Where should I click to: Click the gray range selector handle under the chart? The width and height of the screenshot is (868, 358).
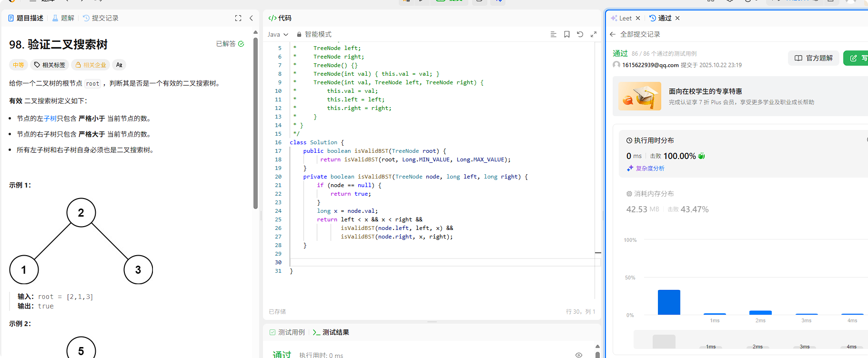(x=664, y=341)
